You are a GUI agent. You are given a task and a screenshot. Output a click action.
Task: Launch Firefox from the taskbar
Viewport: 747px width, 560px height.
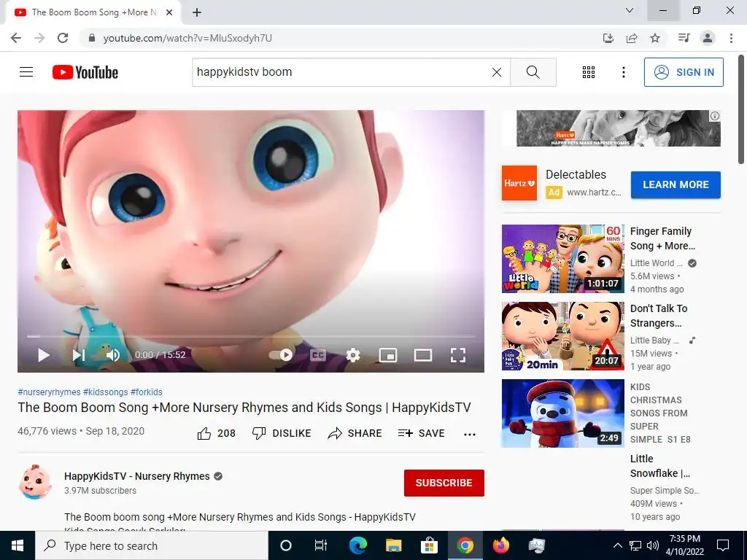click(x=500, y=545)
